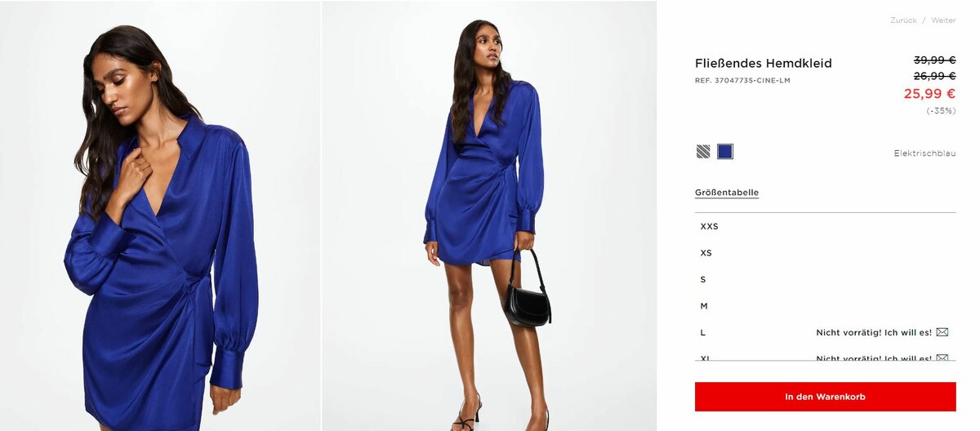Screen dimensions: 980x431
Task: Go to previous product via Zurück
Action: click(903, 20)
